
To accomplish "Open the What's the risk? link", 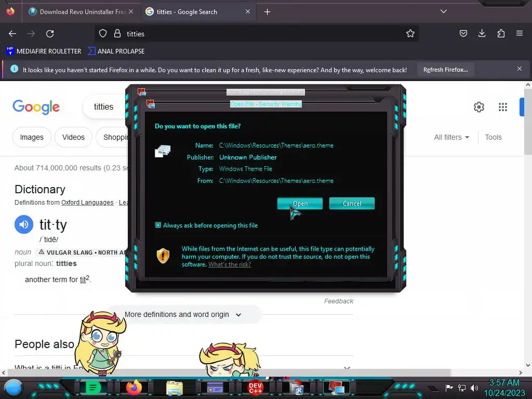I will (230, 264).
